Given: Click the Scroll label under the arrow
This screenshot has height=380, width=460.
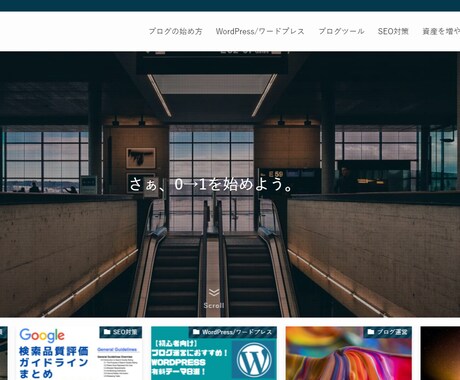Looking at the screenshot, I should [214, 305].
